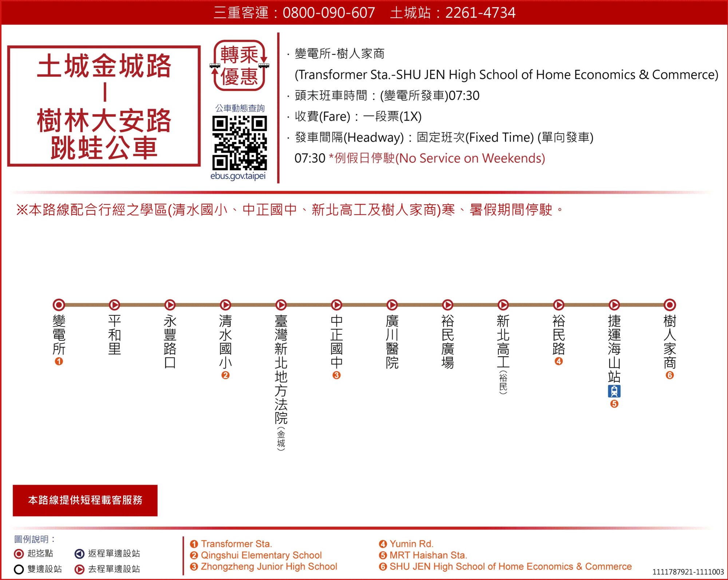Click the 廣川醫院 stop marker
The width and height of the screenshot is (728, 580).
point(392,304)
